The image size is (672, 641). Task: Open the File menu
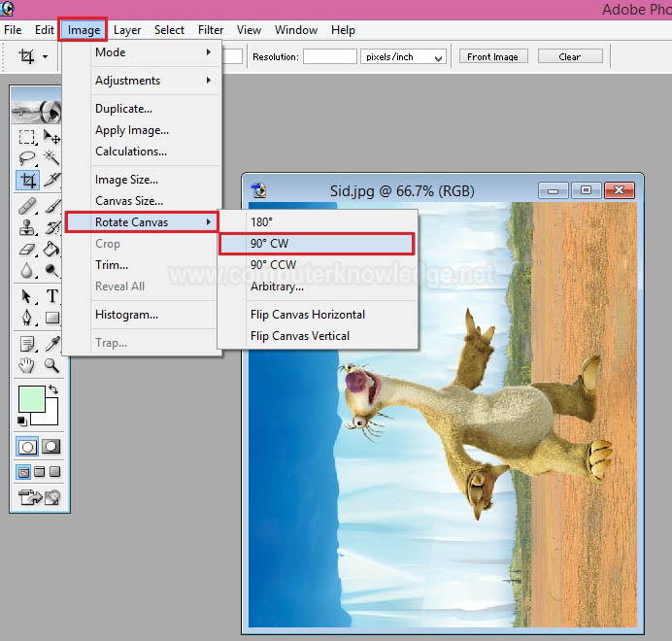click(x=13, y=30)
